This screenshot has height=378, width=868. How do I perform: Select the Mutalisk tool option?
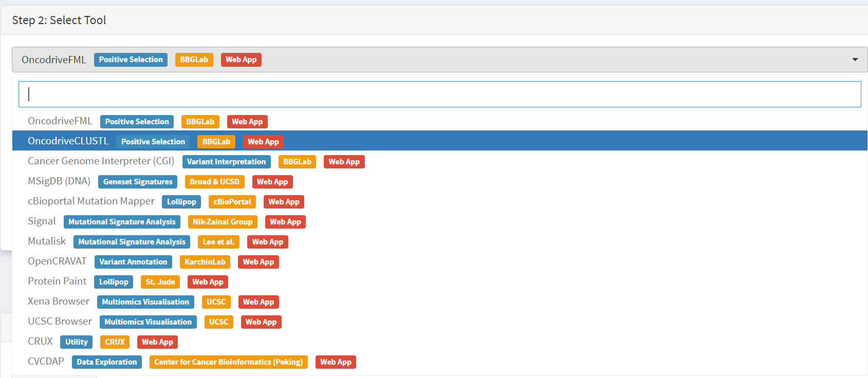440,241
